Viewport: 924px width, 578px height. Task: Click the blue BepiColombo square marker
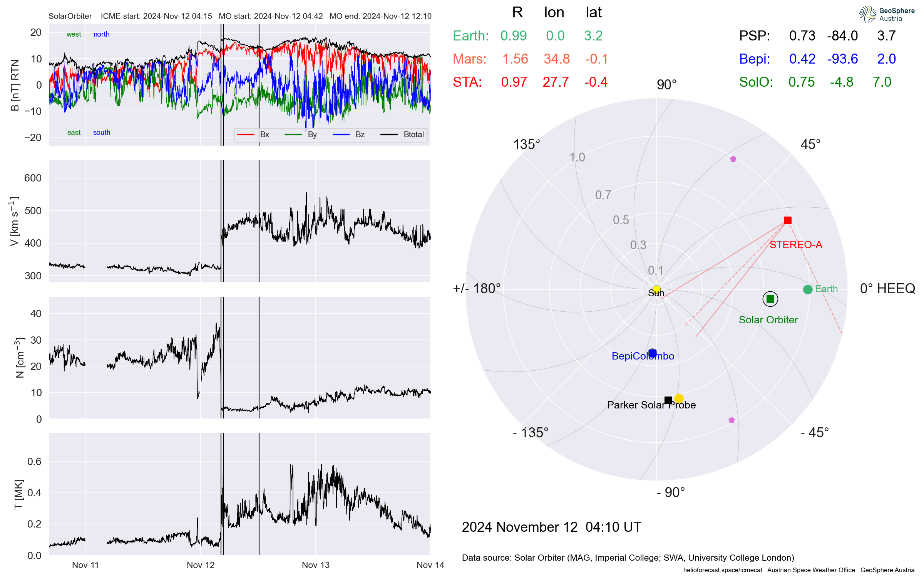652,353
